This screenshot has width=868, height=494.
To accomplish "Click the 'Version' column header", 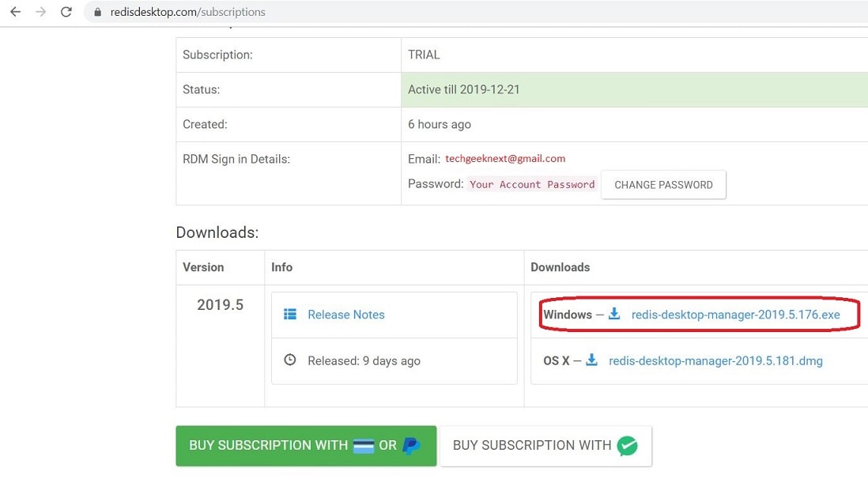I will coord(203,267).
